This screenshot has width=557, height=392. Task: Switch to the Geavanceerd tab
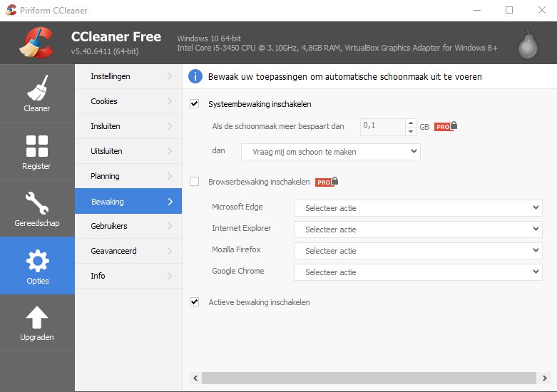coord(128,251)
